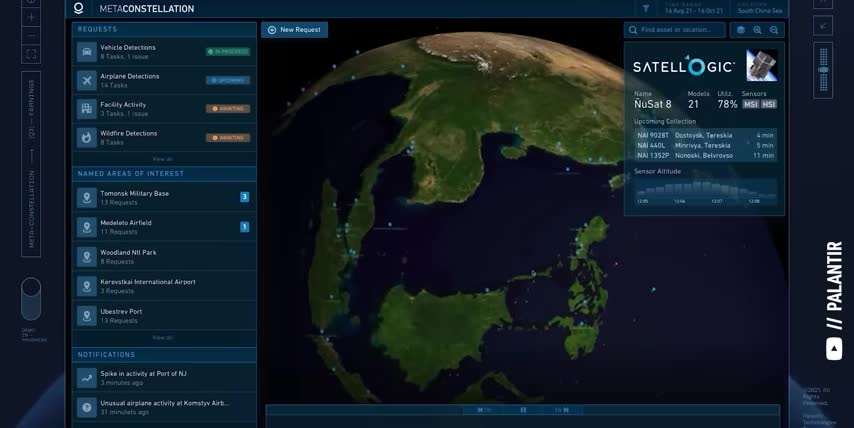
Task: Select Kerevatkai International Airport entry
Action: [148, 286]
